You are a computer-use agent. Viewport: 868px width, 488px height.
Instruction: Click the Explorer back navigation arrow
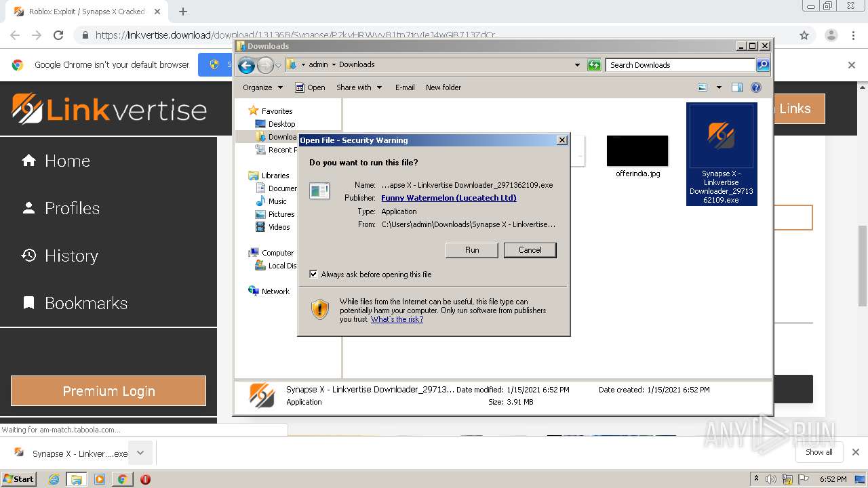click(x=246, y=65)
